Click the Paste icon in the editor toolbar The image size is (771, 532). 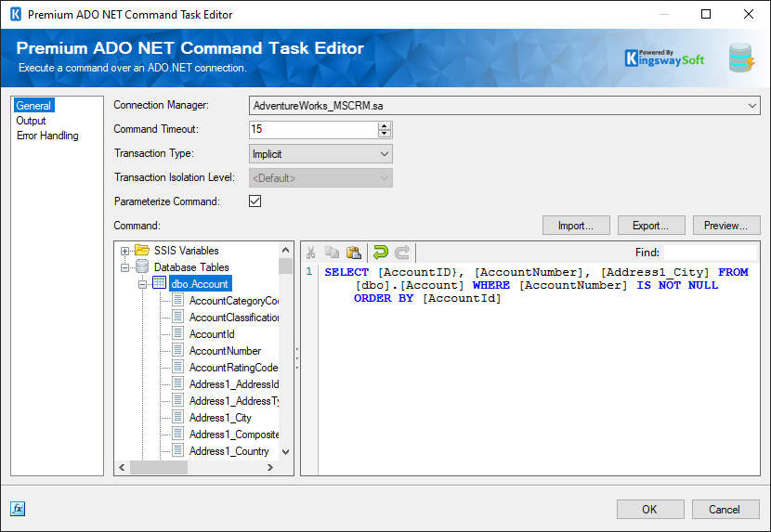point(354,252)
